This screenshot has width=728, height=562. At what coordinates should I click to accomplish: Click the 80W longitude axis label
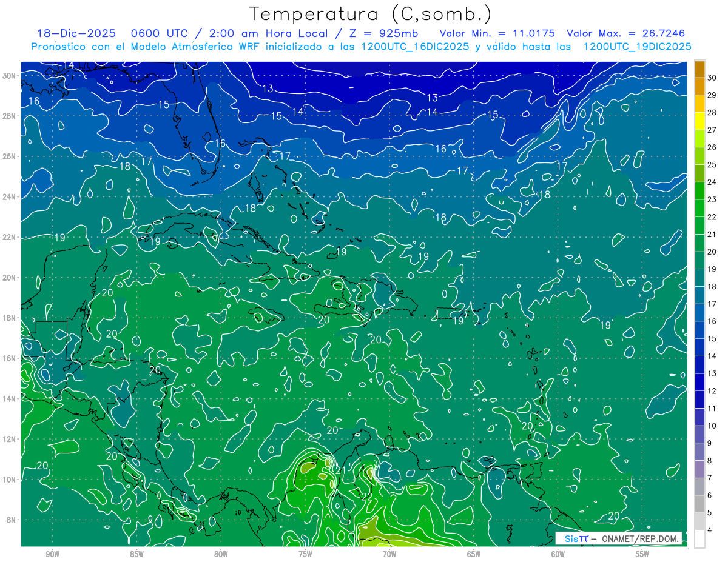tap(221, 554)
